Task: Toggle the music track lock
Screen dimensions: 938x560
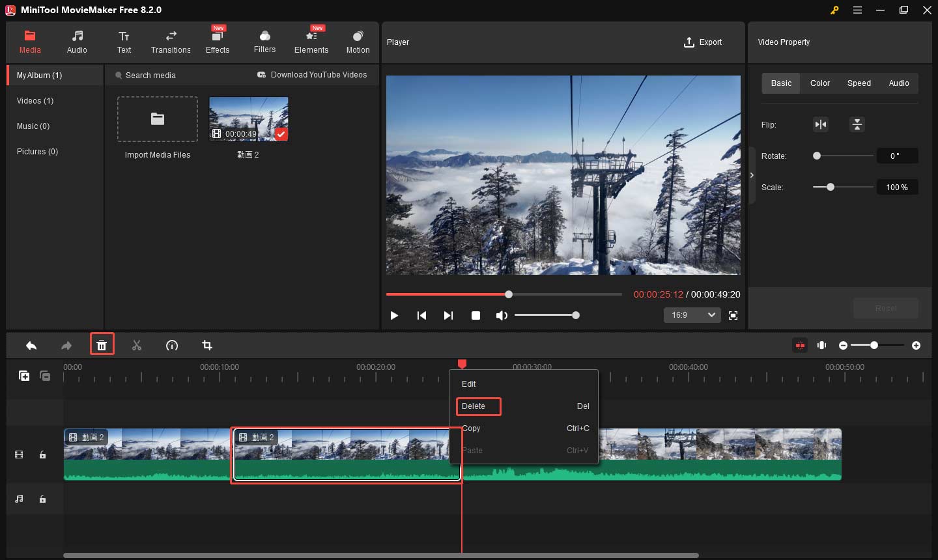Action: pos(42,499)
